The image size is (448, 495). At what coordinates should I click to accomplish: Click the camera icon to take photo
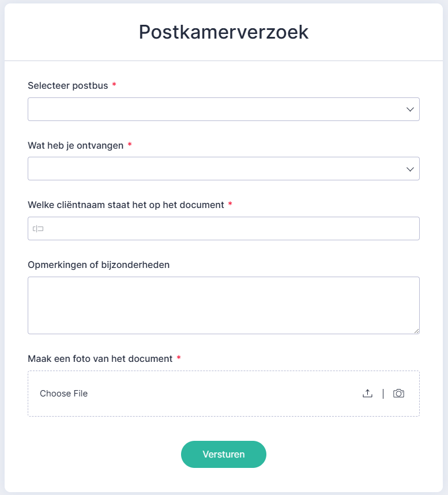tap(398, 394)
